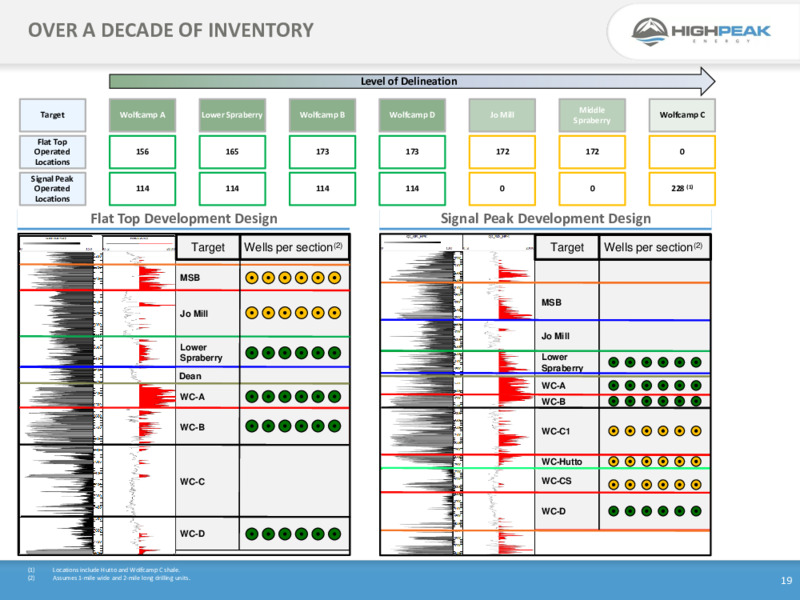
Task: Click 'Wells per section' header in the Signal Peak table
Action: click(654, 247)
